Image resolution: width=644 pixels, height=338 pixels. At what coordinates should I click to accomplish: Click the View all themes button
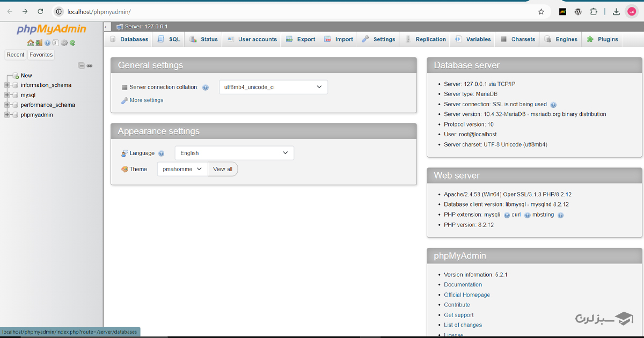[x=223, y=169]
